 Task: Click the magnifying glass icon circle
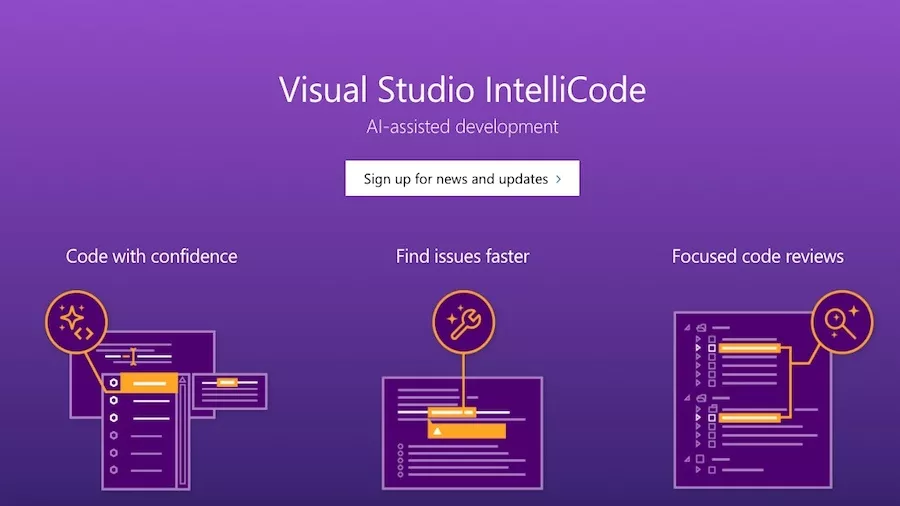pyautogui.click(x=842, y=322)
